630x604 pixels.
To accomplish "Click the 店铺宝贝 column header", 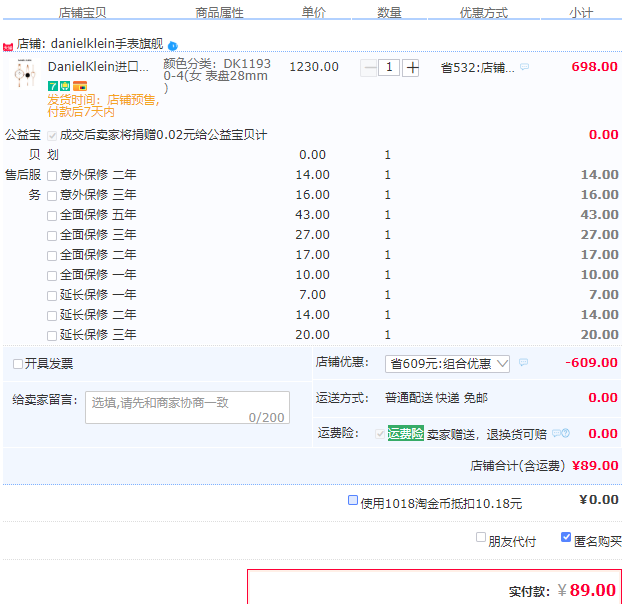I will (82, 12).
